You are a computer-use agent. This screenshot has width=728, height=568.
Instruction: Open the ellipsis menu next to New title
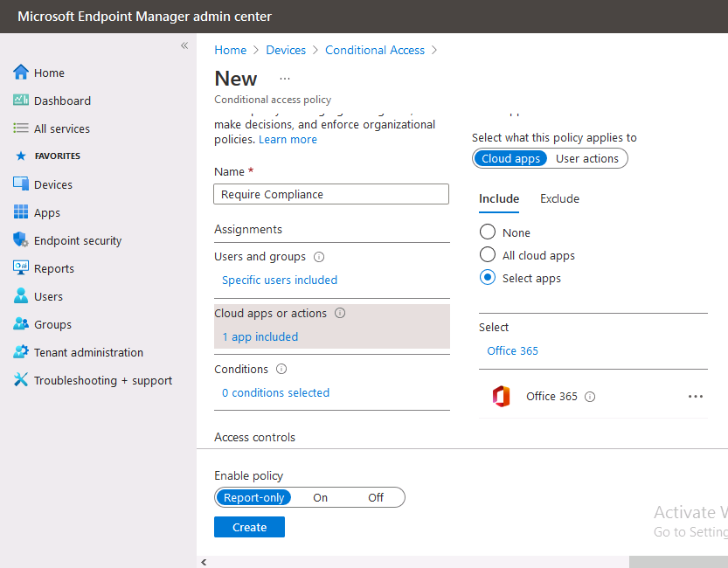[x=285, y=79]
